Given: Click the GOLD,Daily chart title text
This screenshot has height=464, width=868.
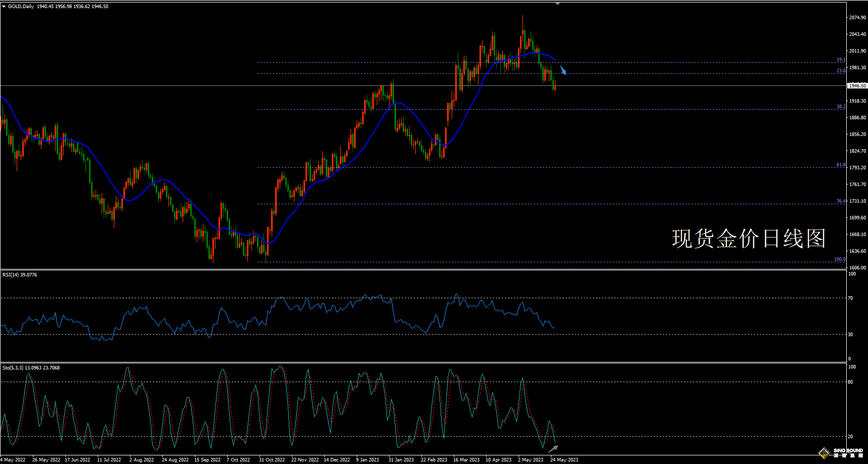Looking at the screenshot, I should pos(21,7).
